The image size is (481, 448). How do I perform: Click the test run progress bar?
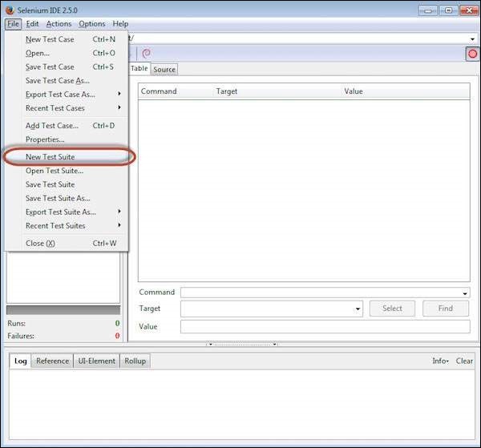[x=63, y=310]
